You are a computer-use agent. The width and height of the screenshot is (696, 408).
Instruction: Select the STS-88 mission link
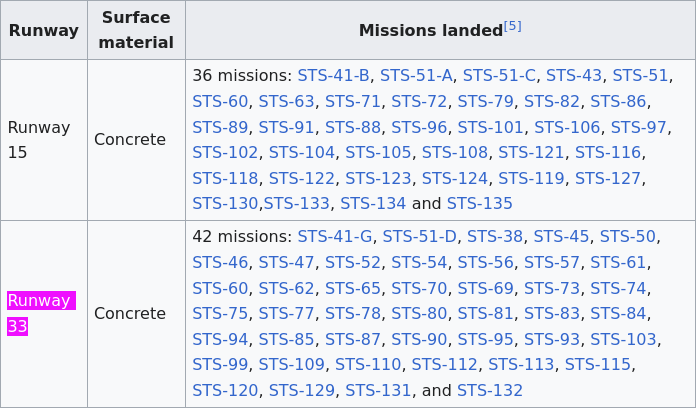(353, 127)
